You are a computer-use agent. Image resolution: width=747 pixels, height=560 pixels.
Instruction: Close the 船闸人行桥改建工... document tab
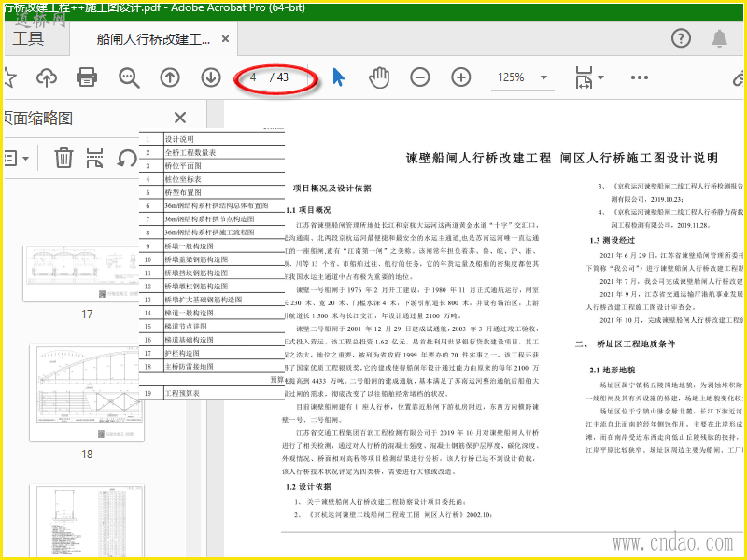coord(225,39)
